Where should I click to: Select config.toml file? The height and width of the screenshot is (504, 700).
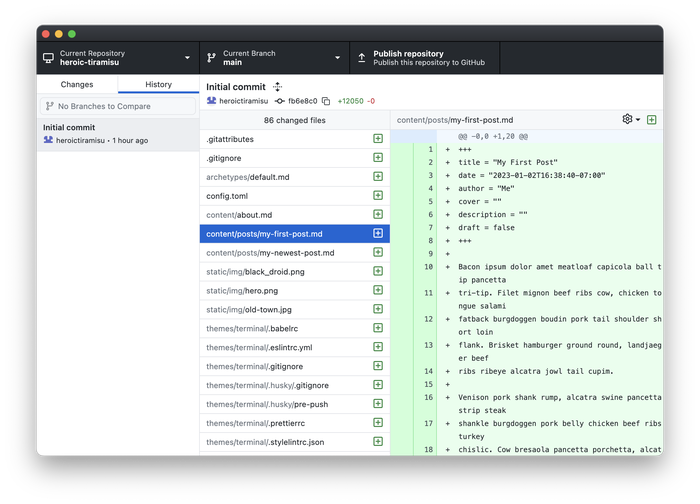295,196
